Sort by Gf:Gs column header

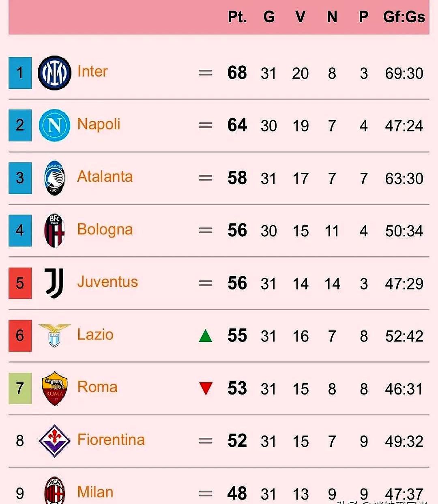[404, 17]
